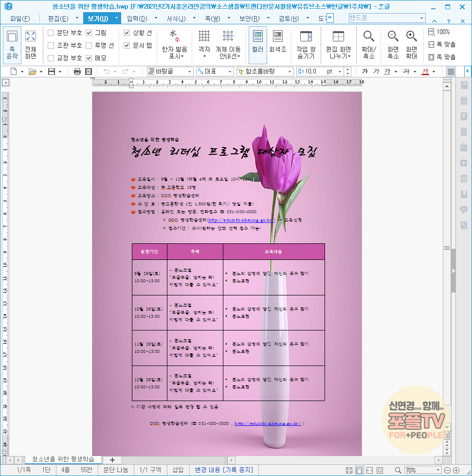This screenshot has height=476, width=472.
Task: Click red font color 가 icon
Action: (x=425, y=72)
